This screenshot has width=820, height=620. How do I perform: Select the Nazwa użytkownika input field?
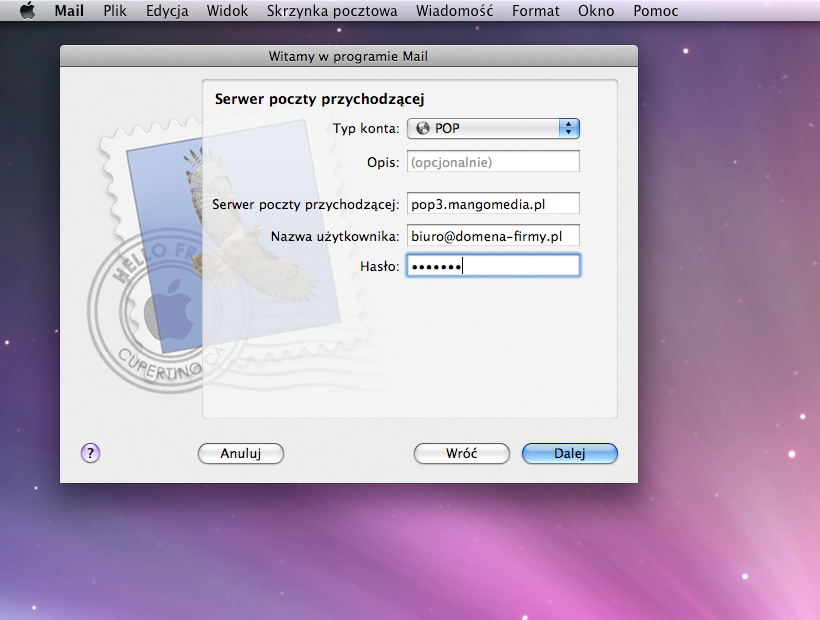[493, 236]
